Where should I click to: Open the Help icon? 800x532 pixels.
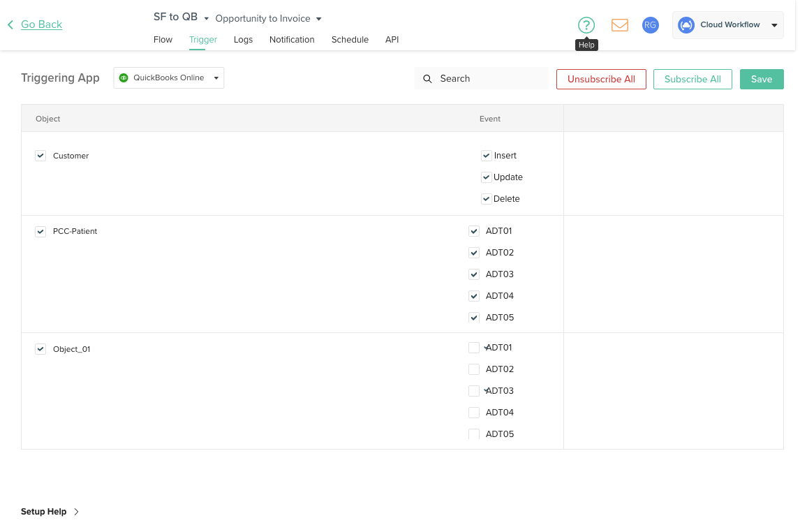pyautogui.click(x=586, y=25)
